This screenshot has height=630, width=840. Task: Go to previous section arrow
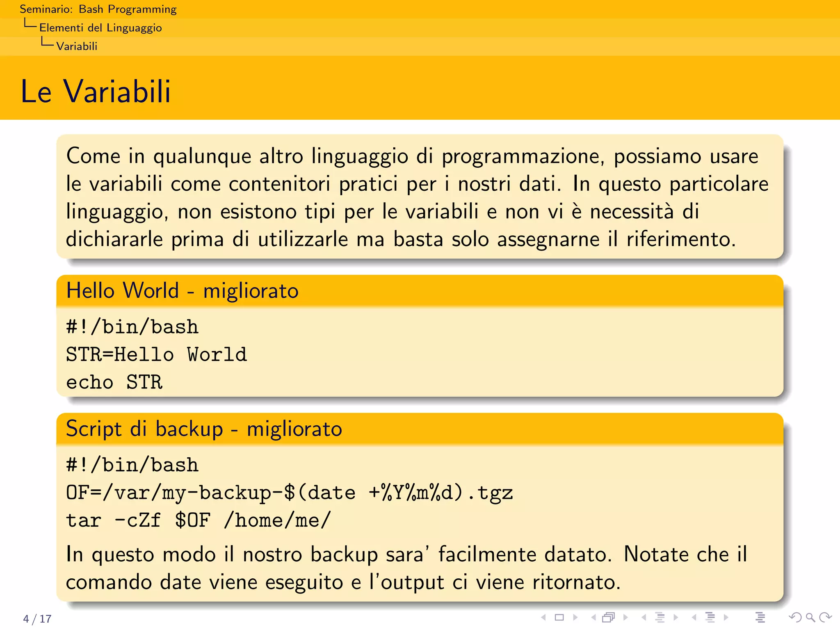tap(694, 617)
